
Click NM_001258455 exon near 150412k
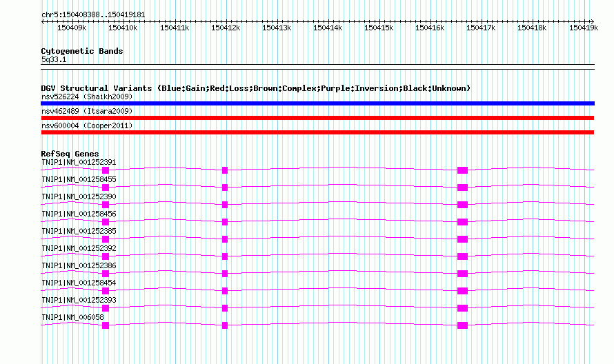pyautogui.click(x=225, y=188)
